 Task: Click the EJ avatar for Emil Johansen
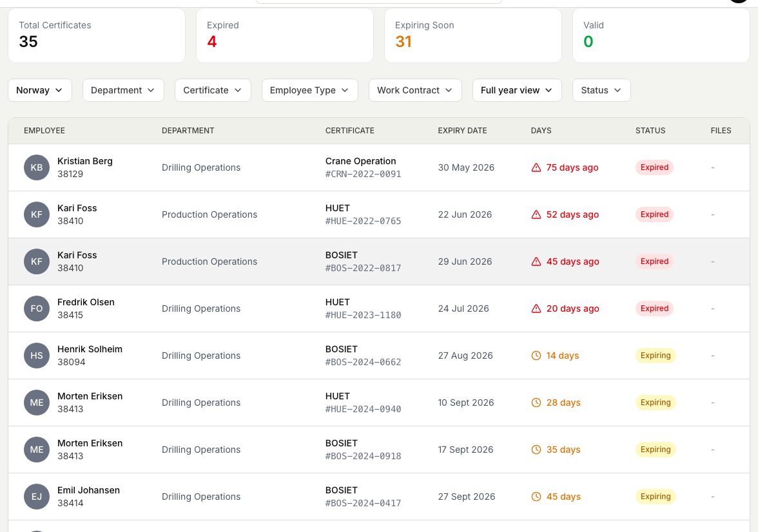[x=37, y=497]
